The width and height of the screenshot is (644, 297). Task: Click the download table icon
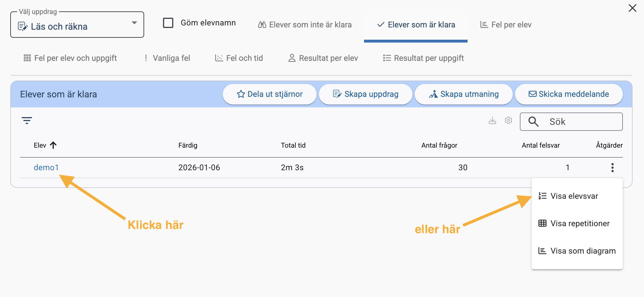pos(492,121)
